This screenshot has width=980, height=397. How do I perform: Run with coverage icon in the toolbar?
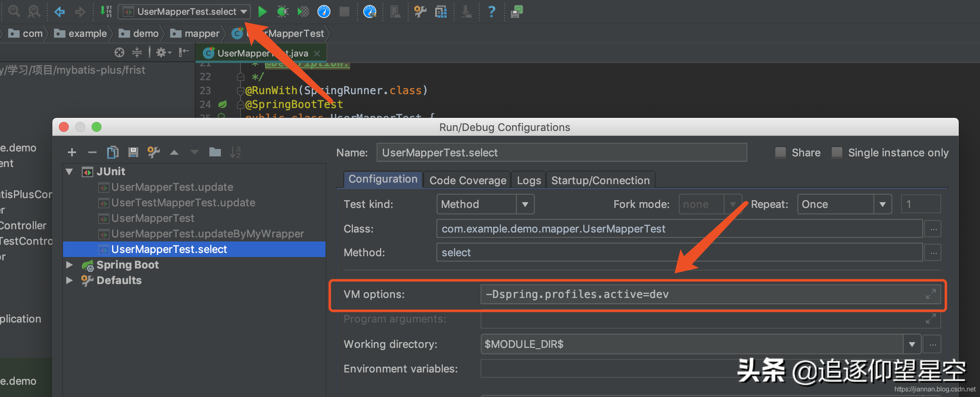[x=303, y=11]
